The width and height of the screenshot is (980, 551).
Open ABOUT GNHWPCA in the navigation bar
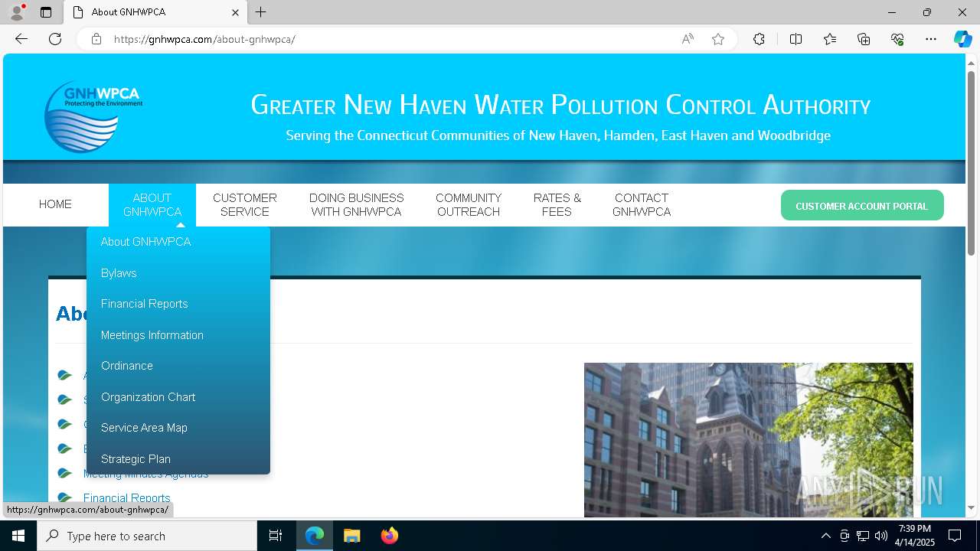tap(152, 205)
